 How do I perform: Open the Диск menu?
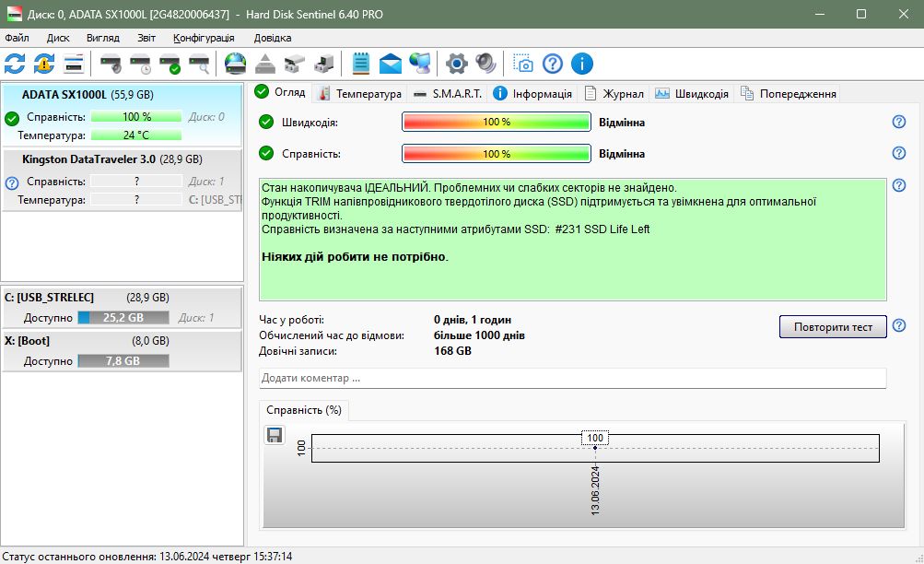[x=58, y=38]
